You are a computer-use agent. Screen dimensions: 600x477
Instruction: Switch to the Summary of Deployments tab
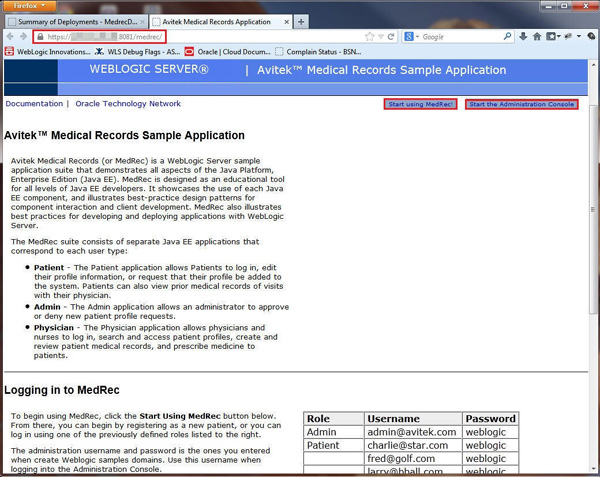(x=77, y=22)
